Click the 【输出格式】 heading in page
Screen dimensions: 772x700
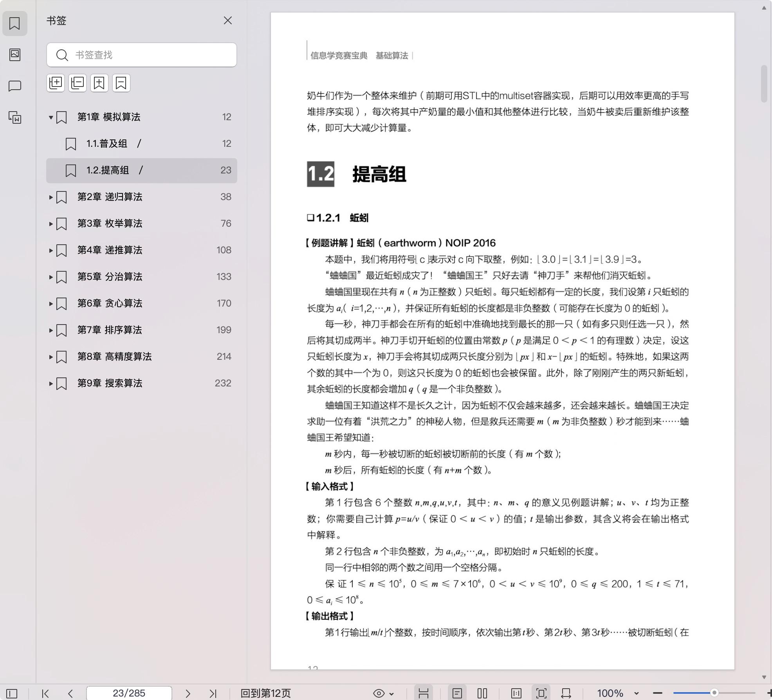pyautogui.click(x=330, y=616)
